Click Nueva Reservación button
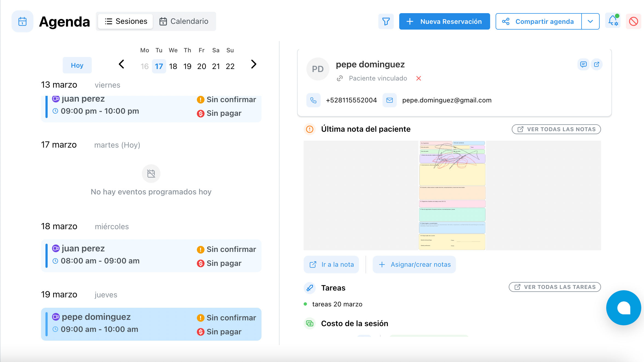The image size is (644, 362). tap(444, 21)
